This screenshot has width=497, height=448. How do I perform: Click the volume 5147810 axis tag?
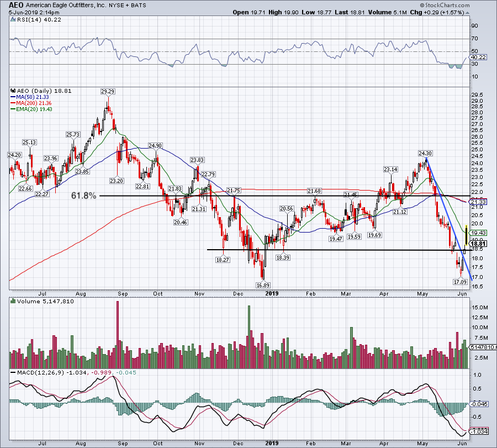point(483,347)
